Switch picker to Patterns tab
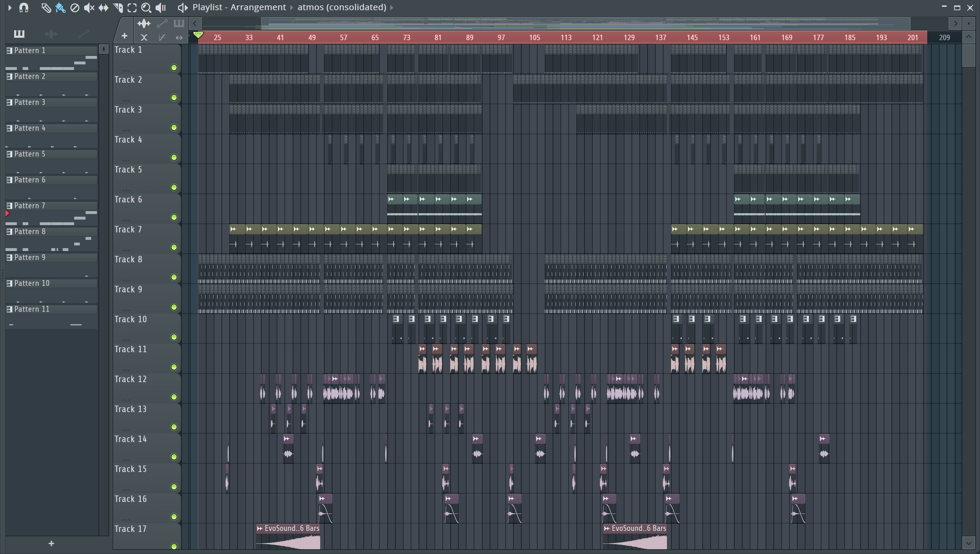The height and width of the screenshot is (554, 980). [x=19, y=34]
